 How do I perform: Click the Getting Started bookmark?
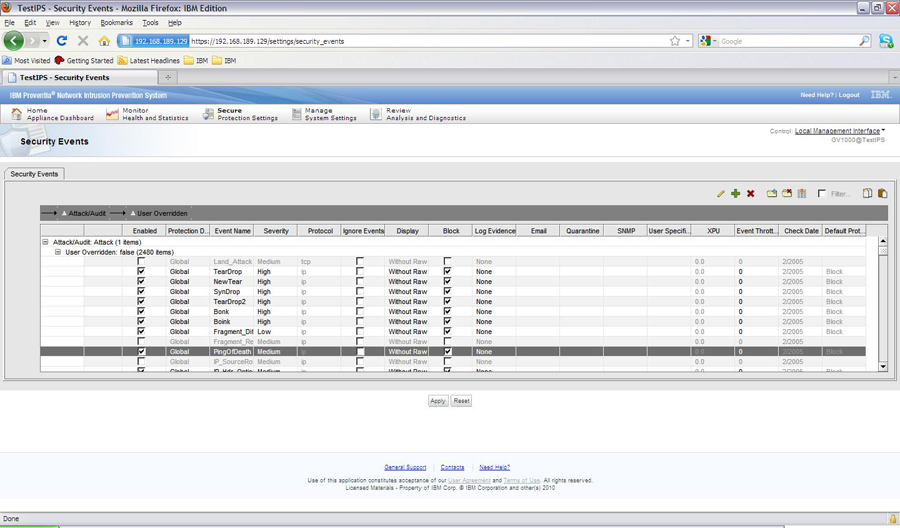coord(84,60)
